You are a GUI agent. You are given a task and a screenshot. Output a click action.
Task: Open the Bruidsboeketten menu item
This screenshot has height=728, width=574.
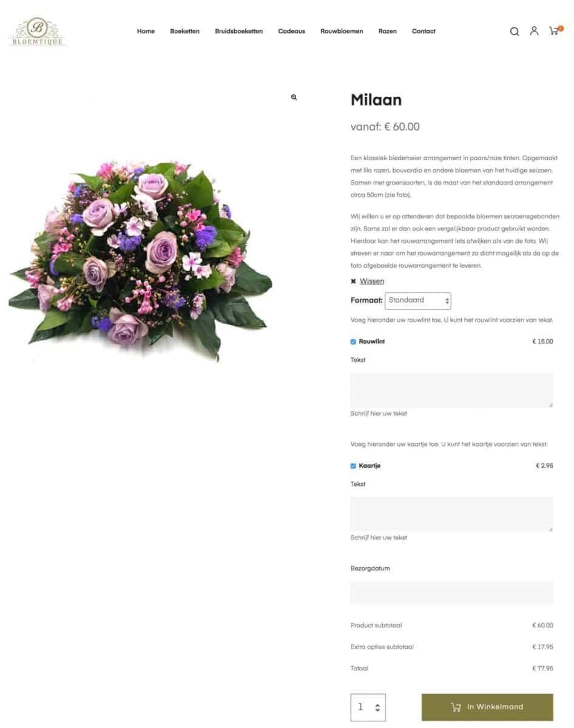pyautogui.click(x=239, y=32)
